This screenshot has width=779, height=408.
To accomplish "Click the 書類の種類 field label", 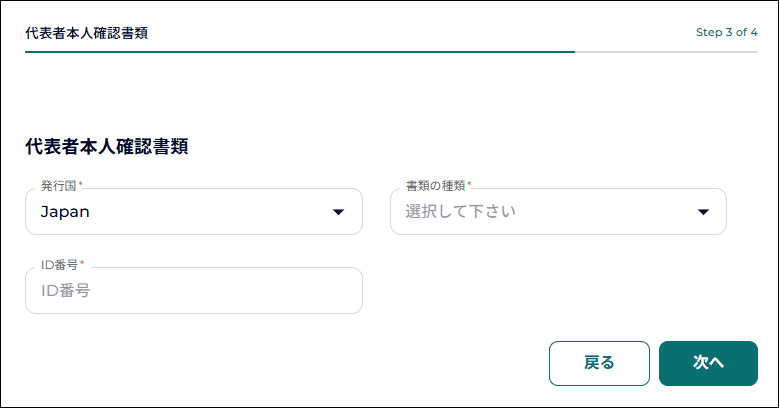I will [435, 186].
